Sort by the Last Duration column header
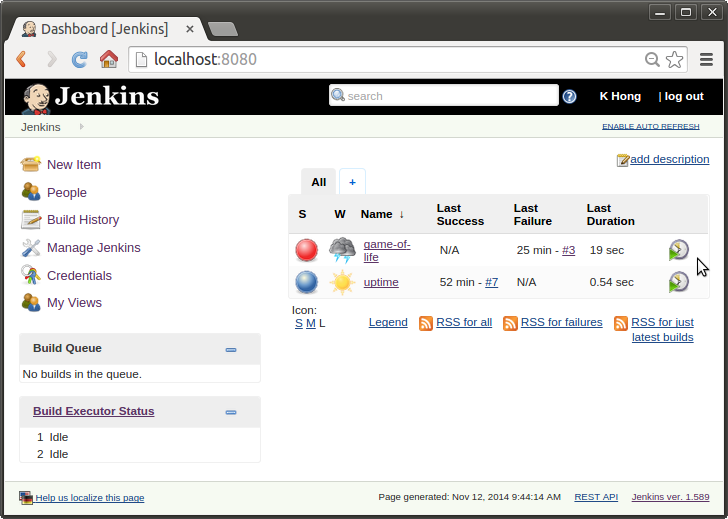Screen dimensions: 728x519 tap(610, 214)
